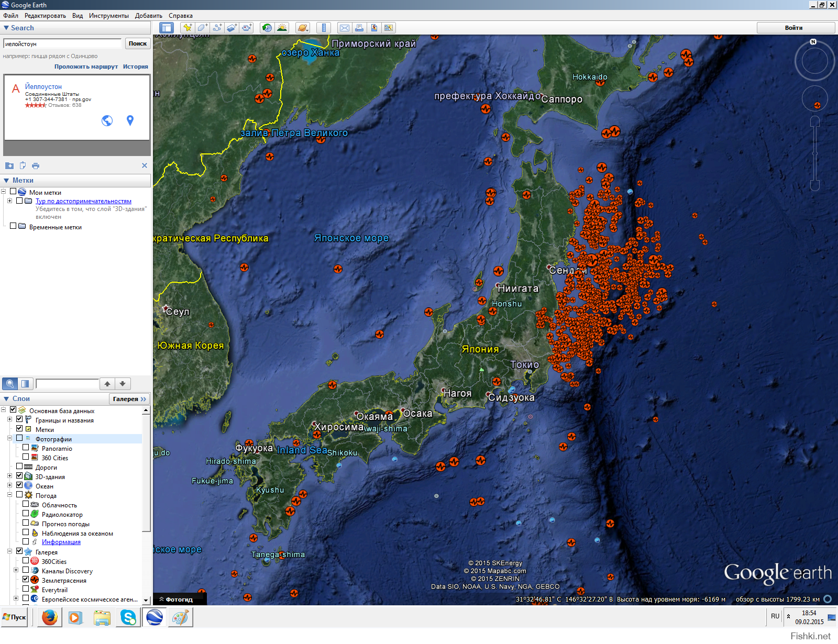Enable the Облачность clouds layer

coord(26,504)
